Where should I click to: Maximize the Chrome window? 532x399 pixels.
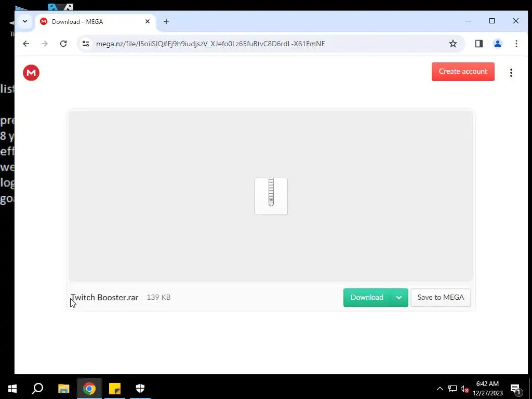click(492, 21)
